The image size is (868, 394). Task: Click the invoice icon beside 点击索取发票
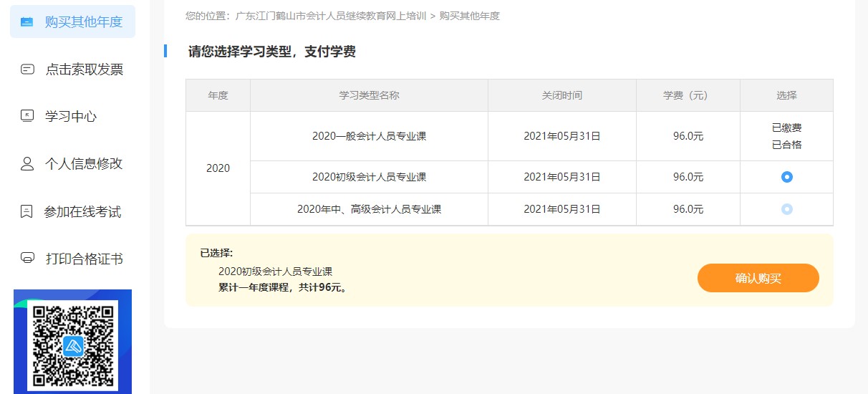[27, 69]
